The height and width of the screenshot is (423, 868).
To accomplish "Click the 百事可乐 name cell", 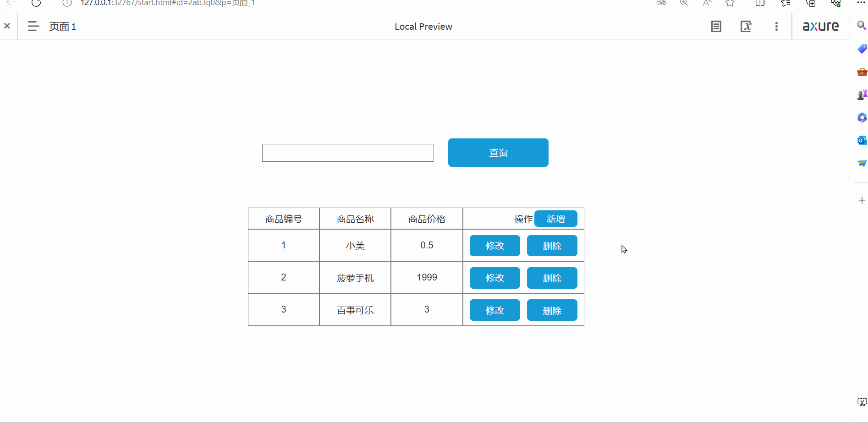I will tap(355, 310).
